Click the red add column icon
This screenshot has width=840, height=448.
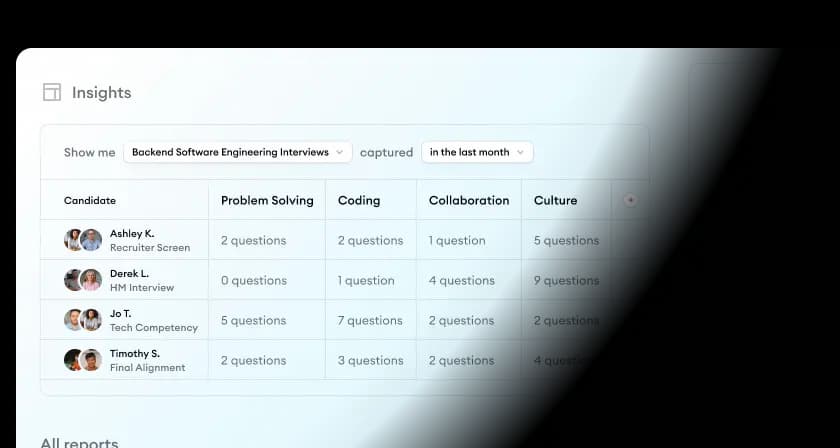point(630,200)
